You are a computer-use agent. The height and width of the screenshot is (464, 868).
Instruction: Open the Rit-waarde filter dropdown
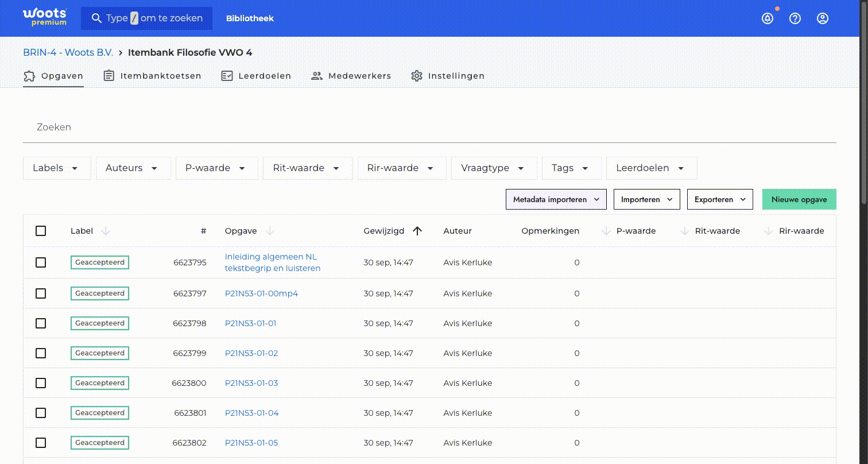tap(308, 168)
